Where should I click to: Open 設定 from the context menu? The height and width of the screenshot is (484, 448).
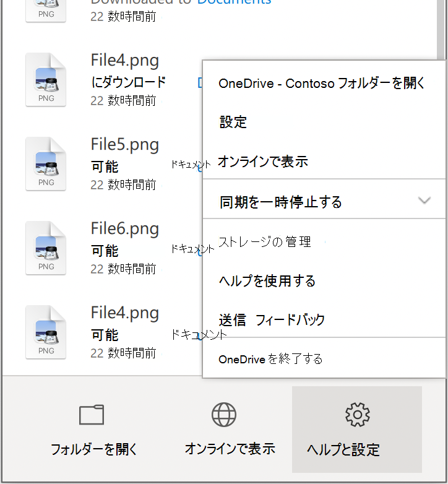click(x=324, y=122)
